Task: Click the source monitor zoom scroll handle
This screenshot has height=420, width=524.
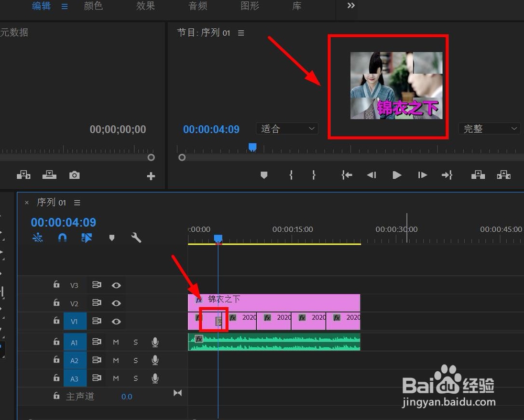Action: (x=151, y=157)
